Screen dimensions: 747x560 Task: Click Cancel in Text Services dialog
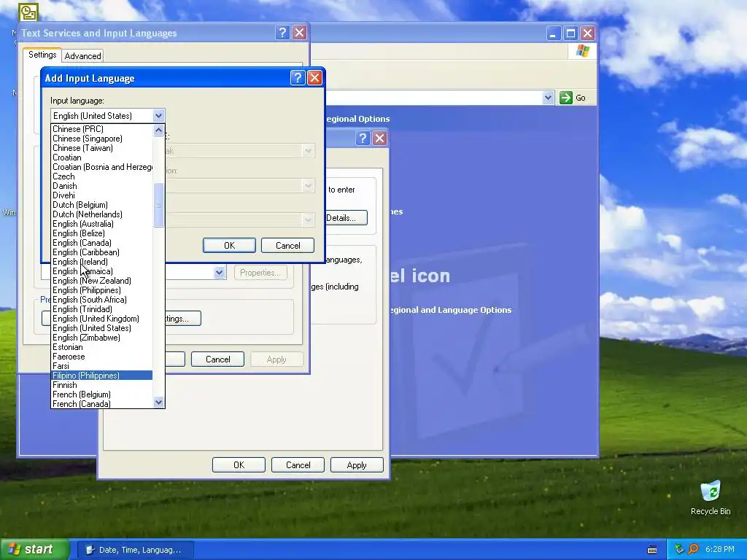[x=217, y=359]
